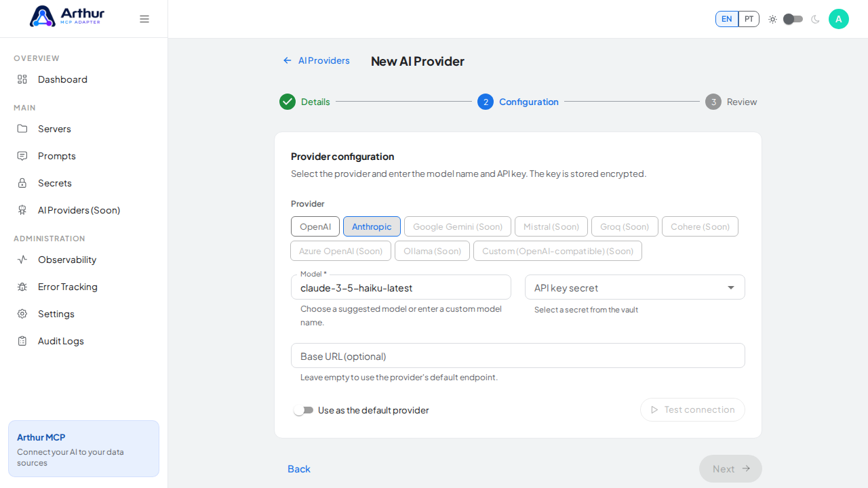Click the Configuration step label
This screenshot has width=868, height=488.
point(529,102)
